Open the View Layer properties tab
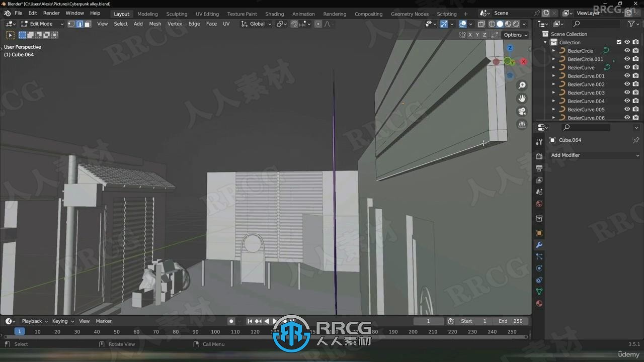644x362 pixels. (539, 180)
